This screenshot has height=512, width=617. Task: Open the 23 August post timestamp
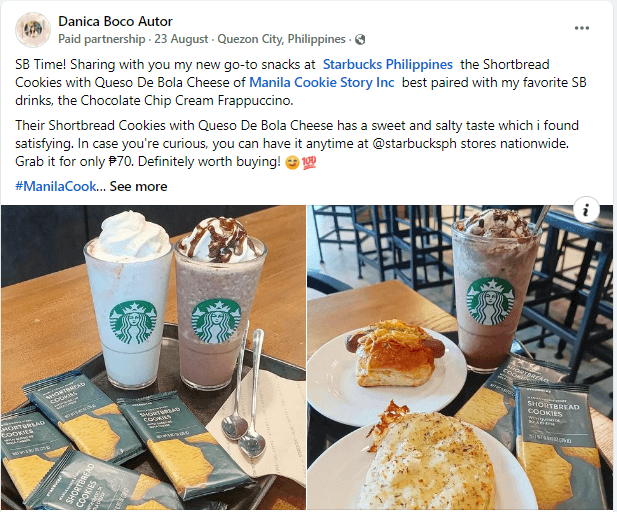(181, 39)
